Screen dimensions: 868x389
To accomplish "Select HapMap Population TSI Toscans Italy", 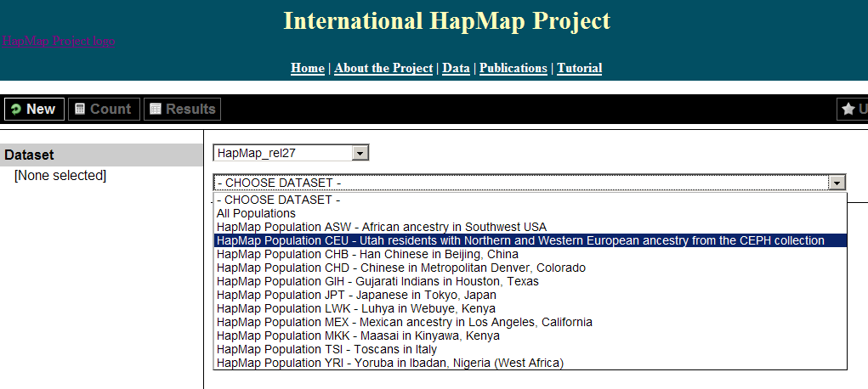I will coord(530,349).
